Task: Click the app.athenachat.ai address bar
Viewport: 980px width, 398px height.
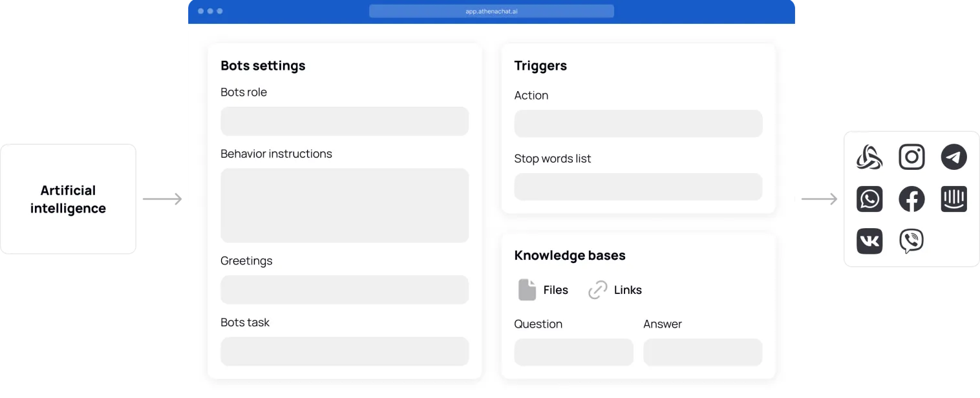Action: [x=491, y=11]
